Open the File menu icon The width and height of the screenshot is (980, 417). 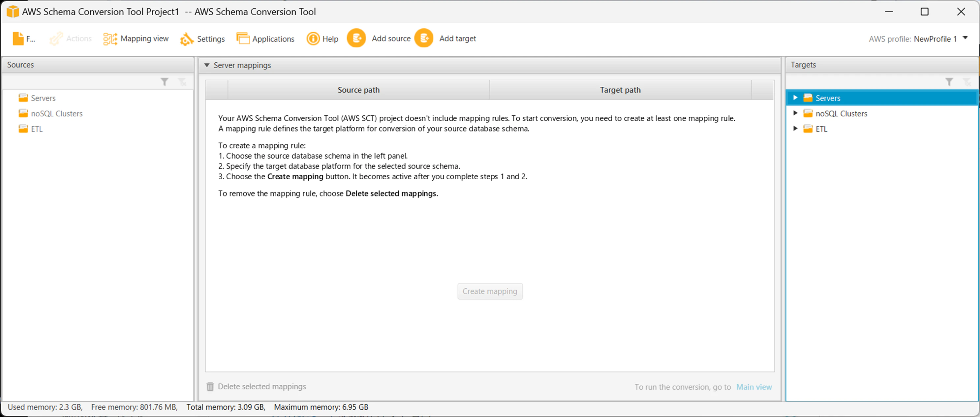coord(18,39)
